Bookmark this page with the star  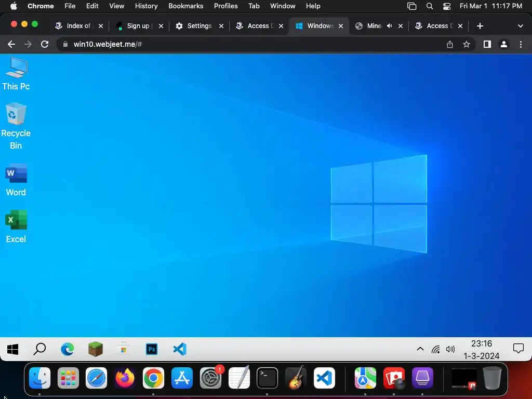[467, 44]
